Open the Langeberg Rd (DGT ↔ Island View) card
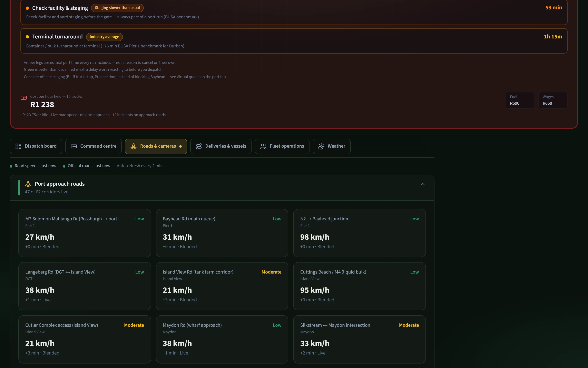Screen dimensions: 588x368 point(85,286)
